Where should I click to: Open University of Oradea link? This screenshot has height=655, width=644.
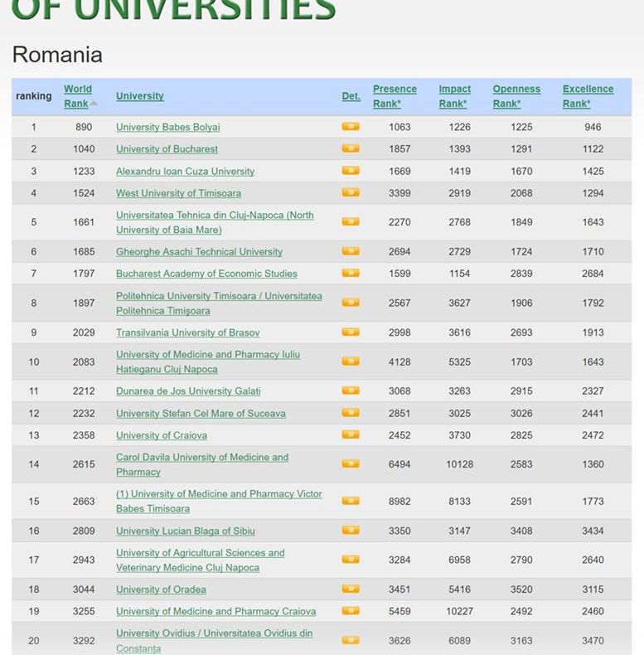(x=161, y=589)
